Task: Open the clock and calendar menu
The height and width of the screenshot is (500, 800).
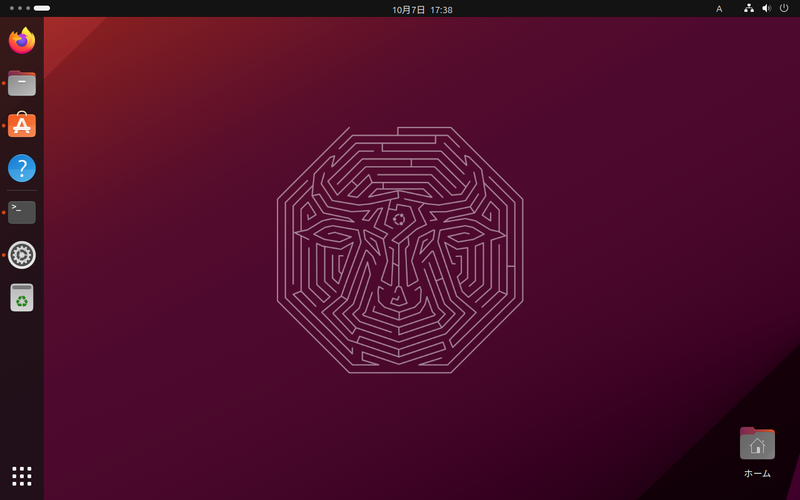Action: [x=422, y=10]
